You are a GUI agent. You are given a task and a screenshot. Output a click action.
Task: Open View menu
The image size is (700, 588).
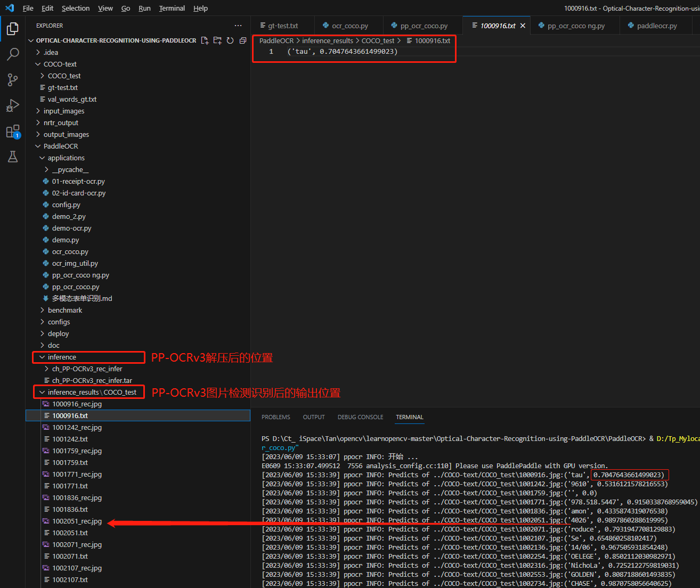(x=105, y=8)
